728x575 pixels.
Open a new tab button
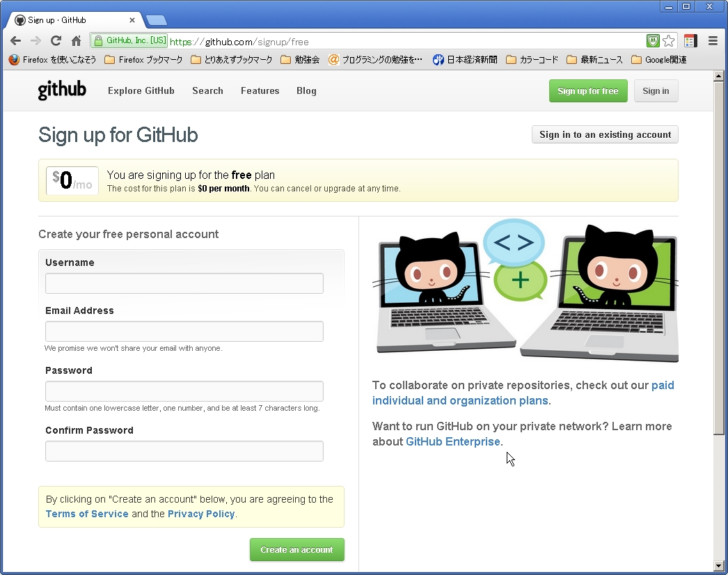[x=157, y=20]
